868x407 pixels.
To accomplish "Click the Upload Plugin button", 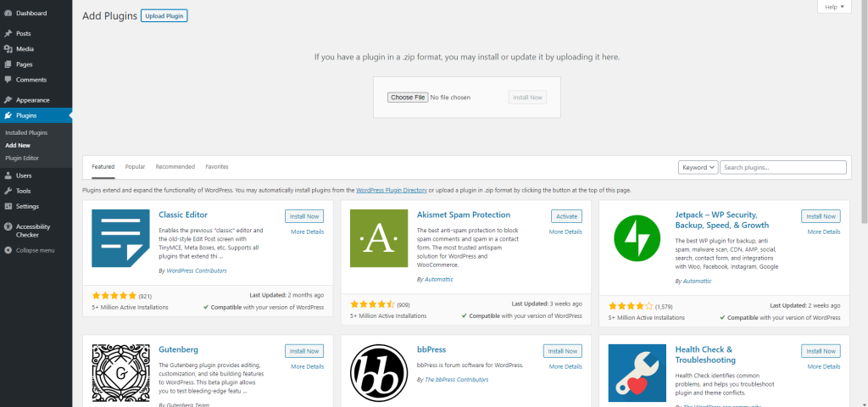I will coord(164,16).
